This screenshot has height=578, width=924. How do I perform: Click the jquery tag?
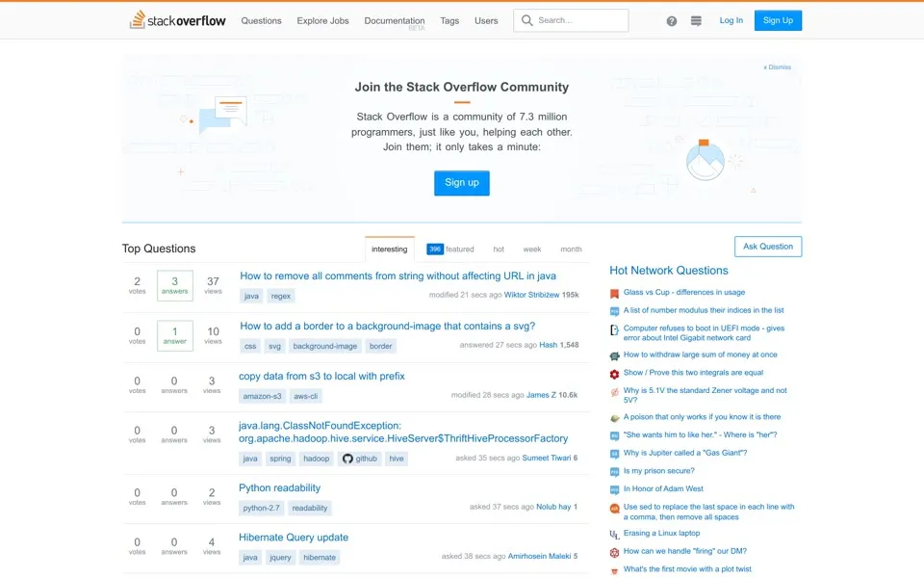click(280, 558)
